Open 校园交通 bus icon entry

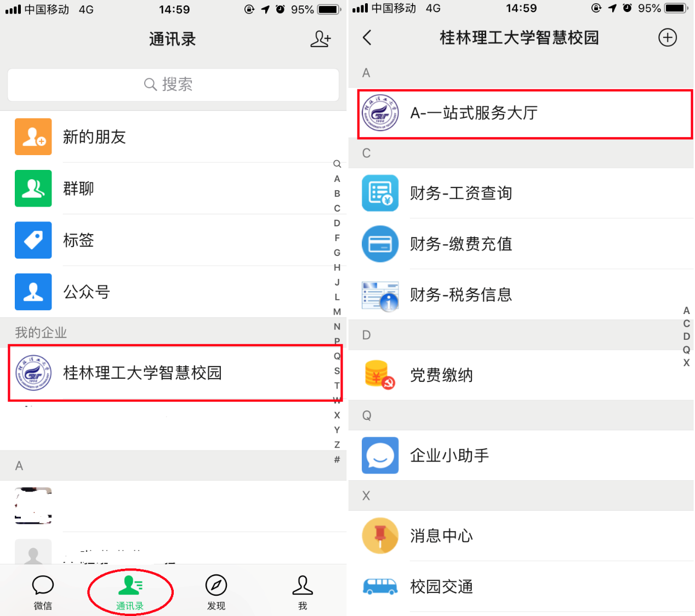click(x=380, y=586)
